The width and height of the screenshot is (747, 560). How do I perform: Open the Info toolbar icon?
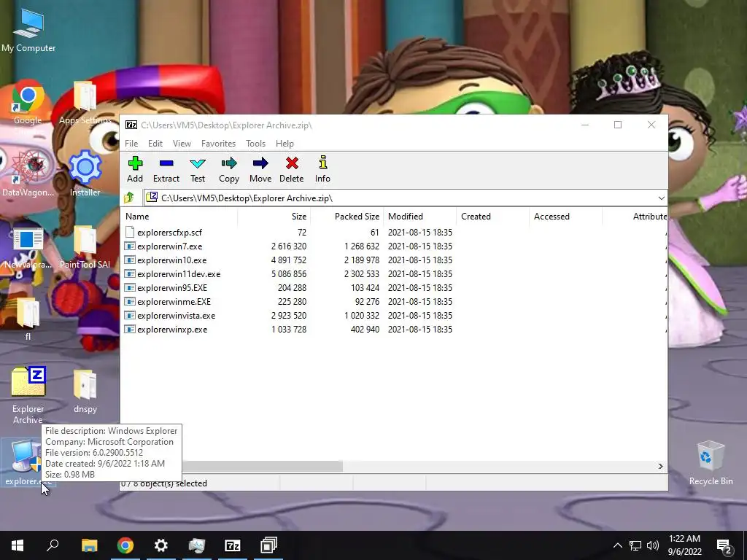click(323, 163)
